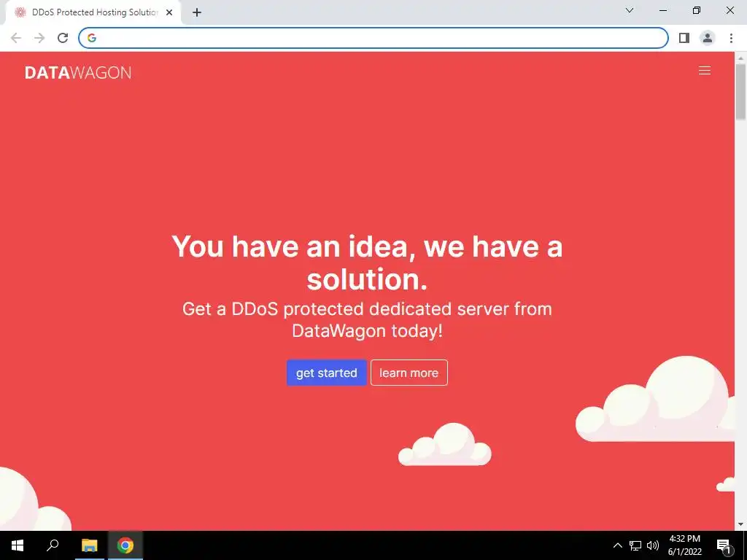
Task: Open Chrome side panel
Action: point(684,38)
